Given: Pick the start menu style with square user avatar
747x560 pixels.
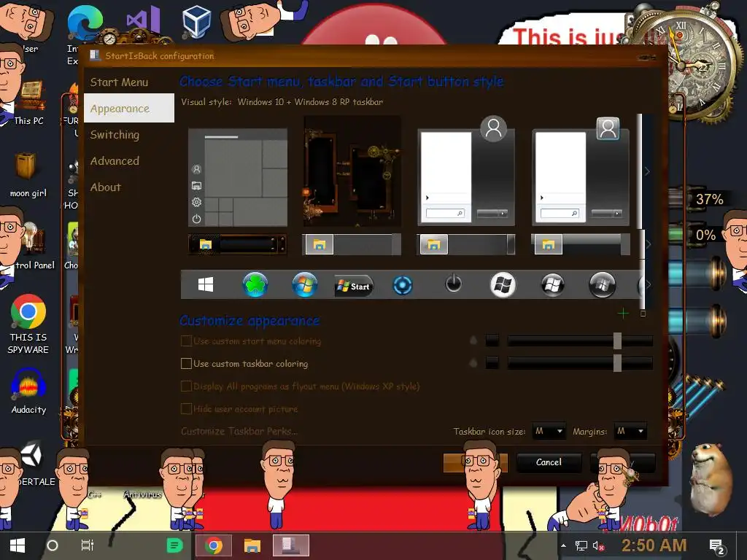Looking at the screenshot, I should [580, 171].
